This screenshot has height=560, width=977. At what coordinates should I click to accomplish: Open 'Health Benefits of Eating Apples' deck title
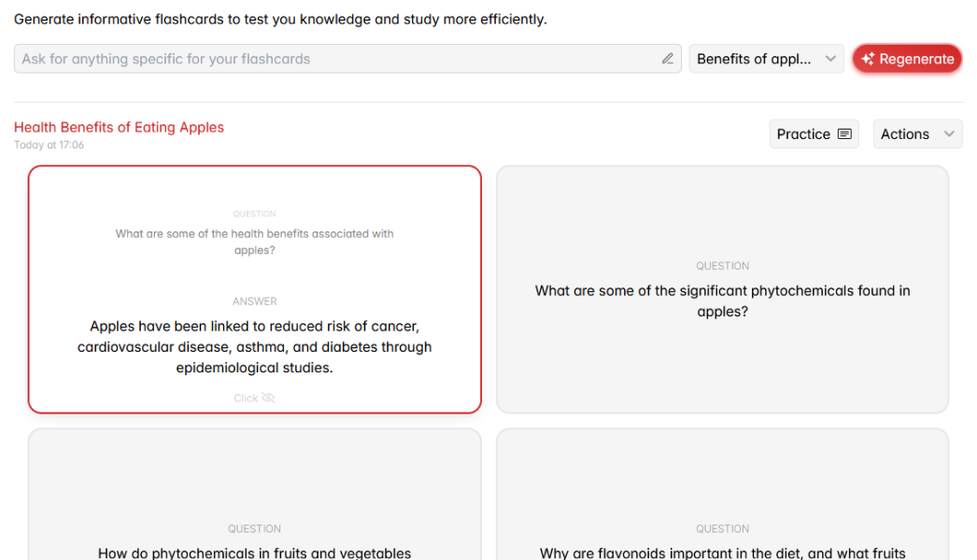119,128
